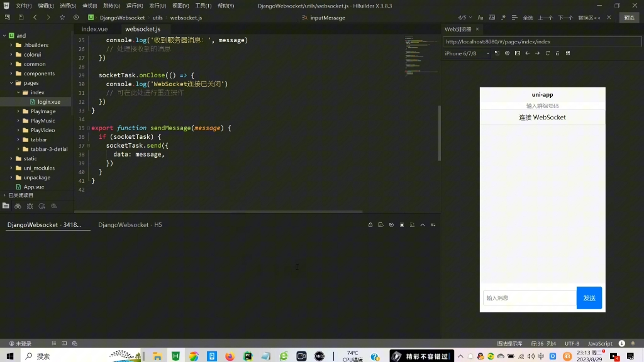
Task: Open the 发行(U) menu
Action: [x=158, y=6]
